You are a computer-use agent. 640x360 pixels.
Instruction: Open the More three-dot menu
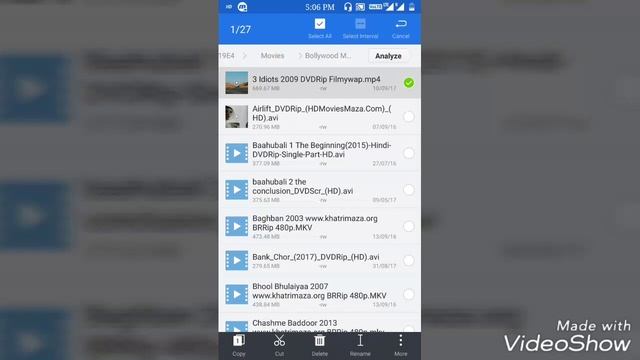pos(400,340)
